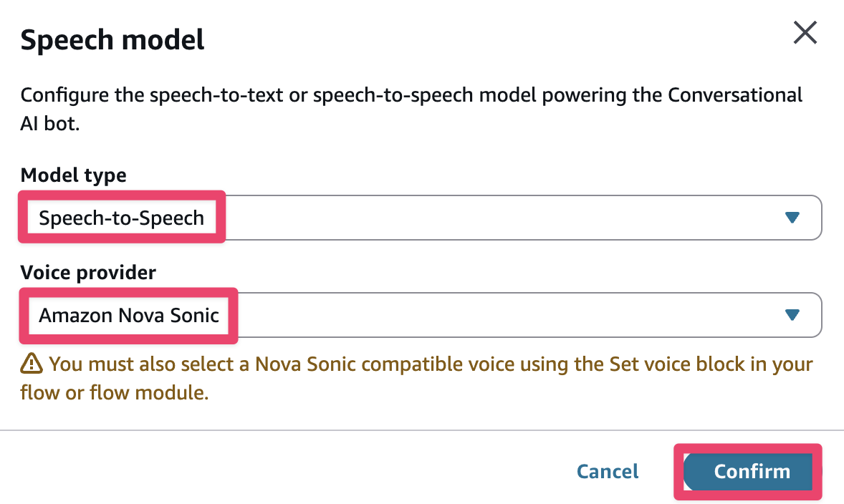The height and width of the screenshot is (504, 844).
Task: Open the Voice provider combo box
Action: coord(502,315)
